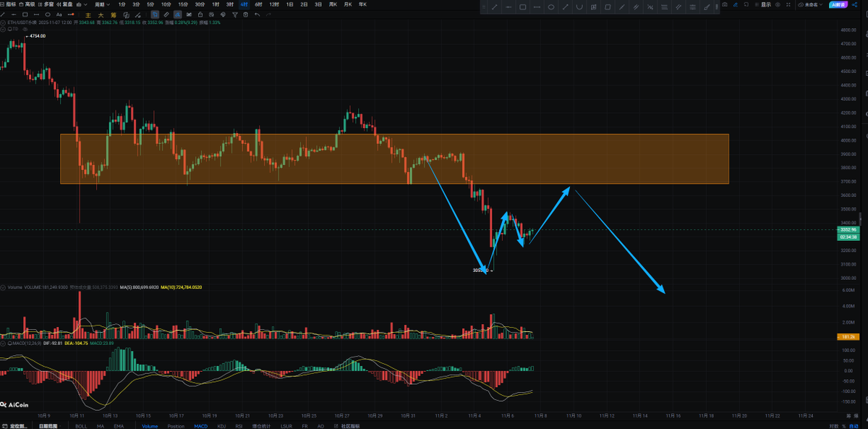Click the 4754.00 high price marker

click(x=37, y=35)
